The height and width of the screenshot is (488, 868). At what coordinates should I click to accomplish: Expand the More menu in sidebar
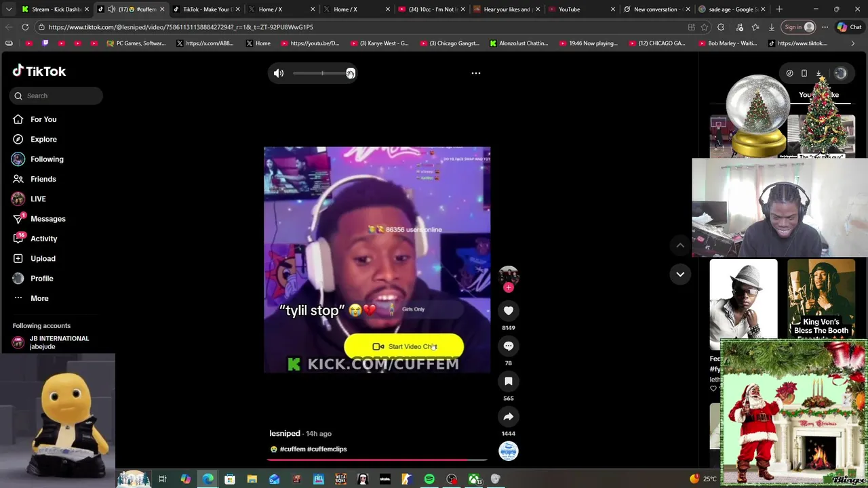39,298
